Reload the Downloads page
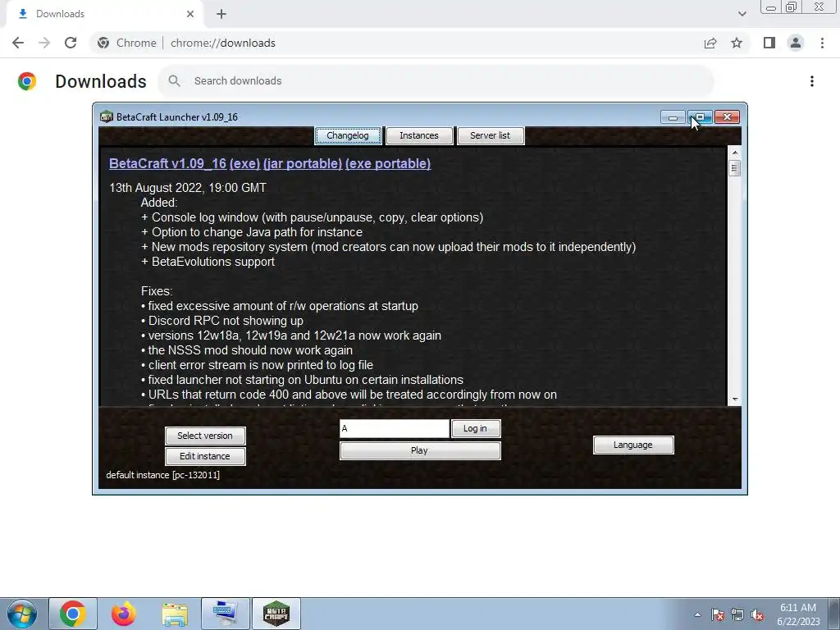 point(71,43)
